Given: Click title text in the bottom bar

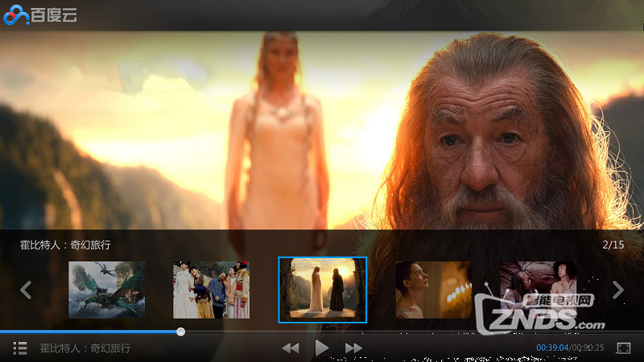Looking at the screenshot, I should pyautogui.click(x=85, y=348).
